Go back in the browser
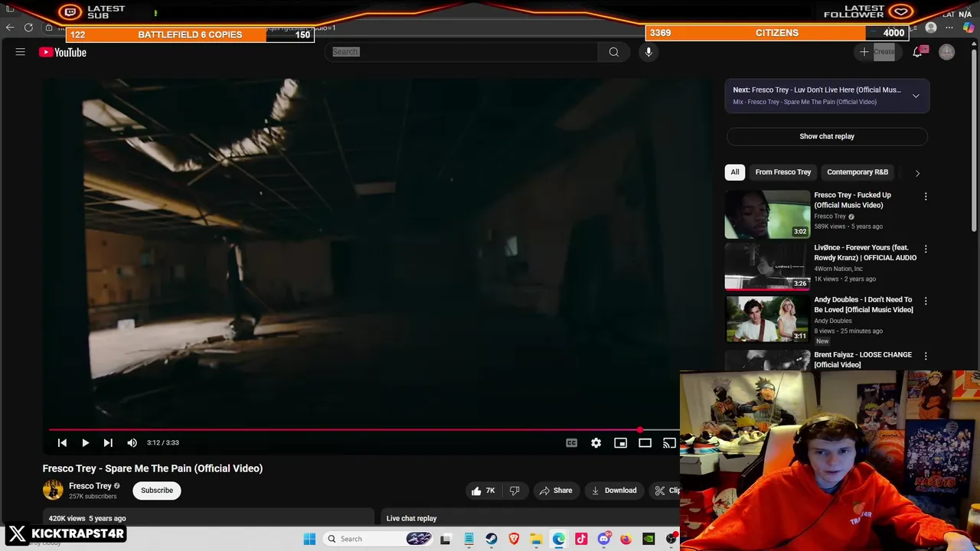Viewport: 980px width, 551px height. pos(10,28)
